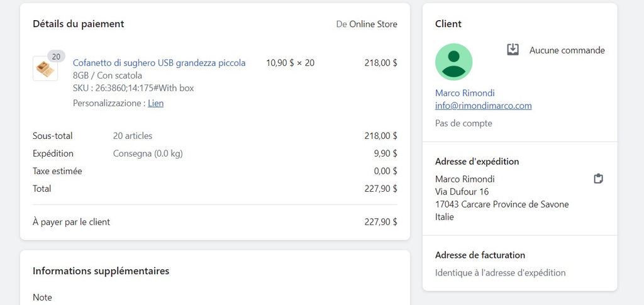Click the shipping cost '9,90 $'
This screenshot has width=644, height=305.
386,153
